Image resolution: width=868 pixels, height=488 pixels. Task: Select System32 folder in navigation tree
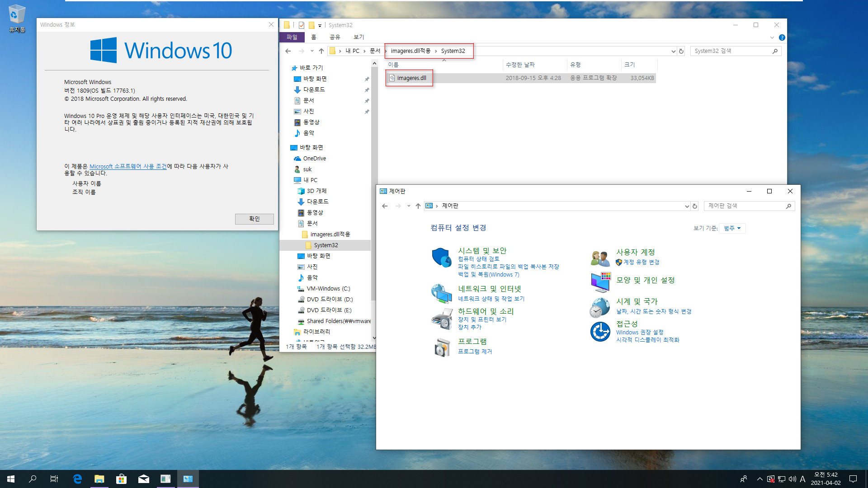coord(325,245)
